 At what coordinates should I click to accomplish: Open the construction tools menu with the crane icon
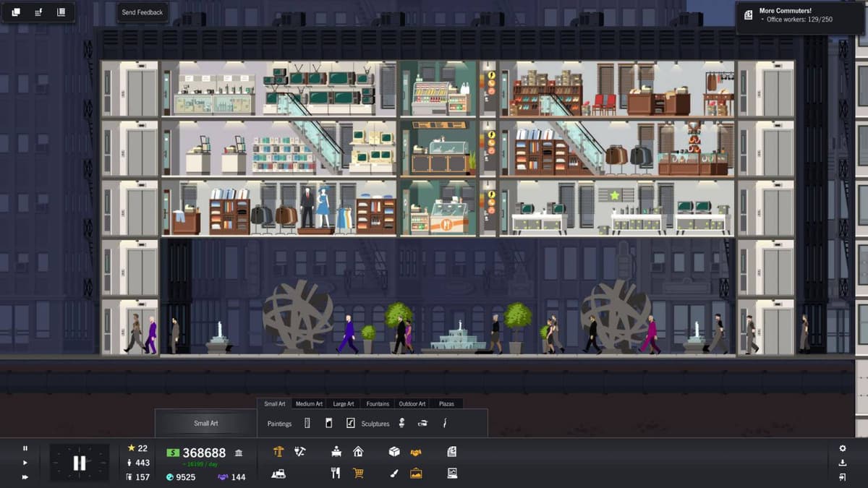click(x=279, y=452)
